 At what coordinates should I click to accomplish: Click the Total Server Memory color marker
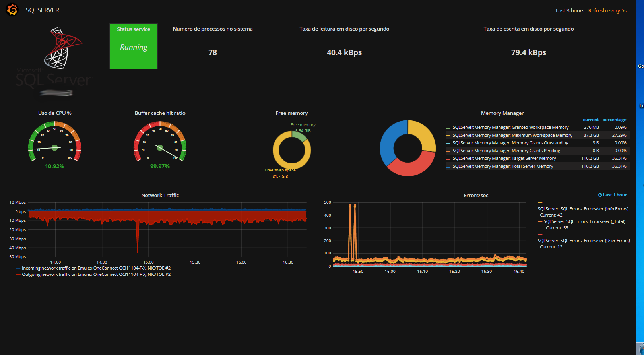coord(448,167)
